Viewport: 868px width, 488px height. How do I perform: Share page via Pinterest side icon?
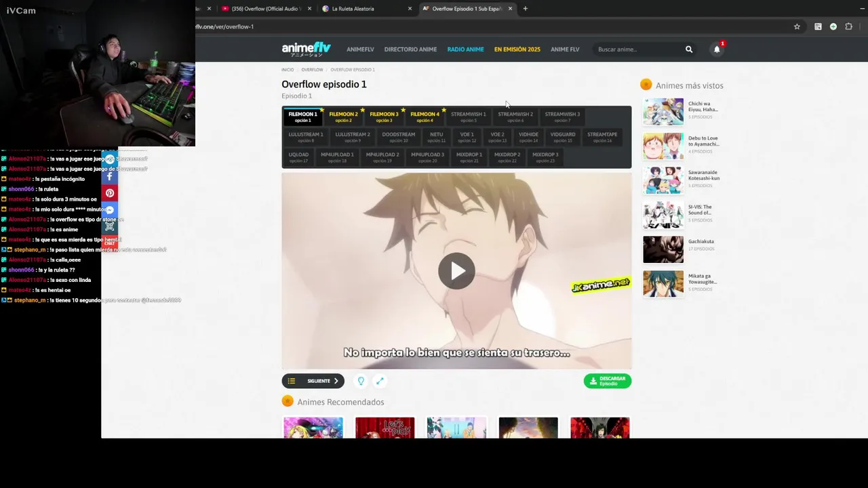click(109, 193)
